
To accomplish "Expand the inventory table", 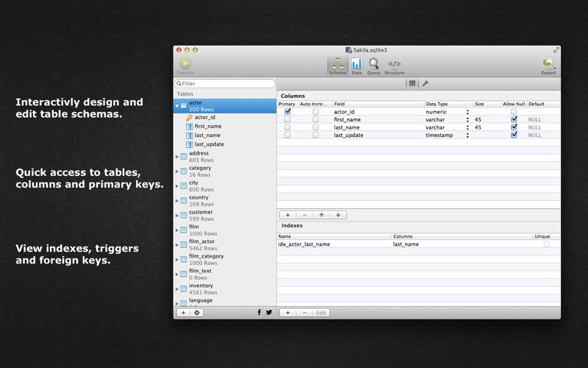I will (x=177, y=289).
